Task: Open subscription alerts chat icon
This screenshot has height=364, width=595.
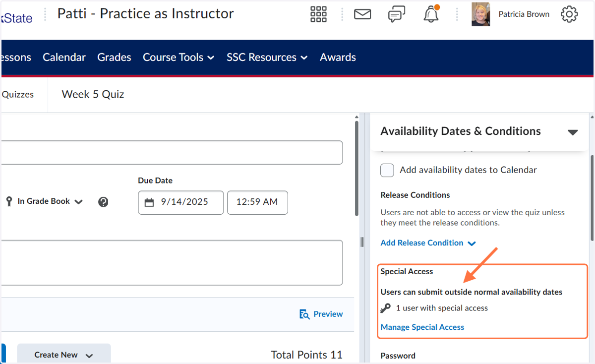Action: click(397, 14)
